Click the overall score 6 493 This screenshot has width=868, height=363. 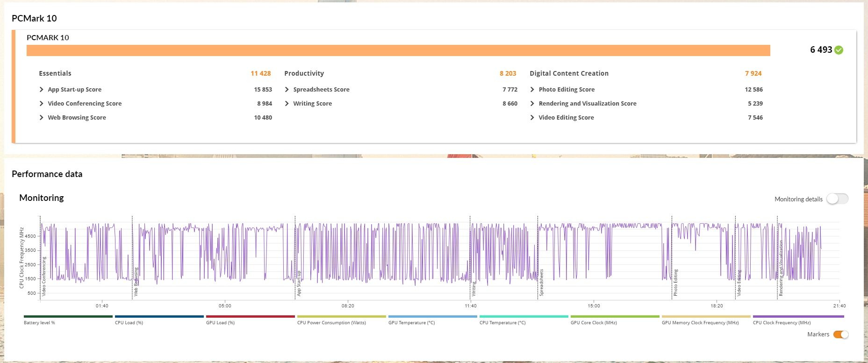click(821, 50)
